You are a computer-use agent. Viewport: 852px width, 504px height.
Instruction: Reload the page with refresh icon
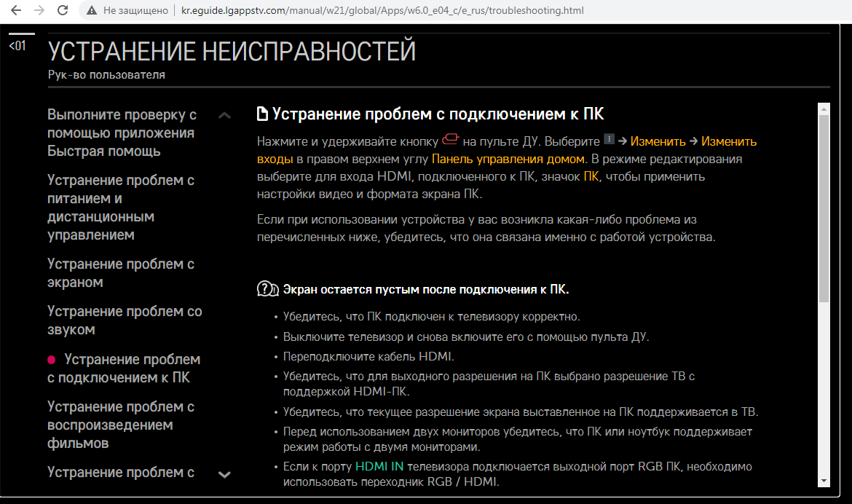[63, 11]
